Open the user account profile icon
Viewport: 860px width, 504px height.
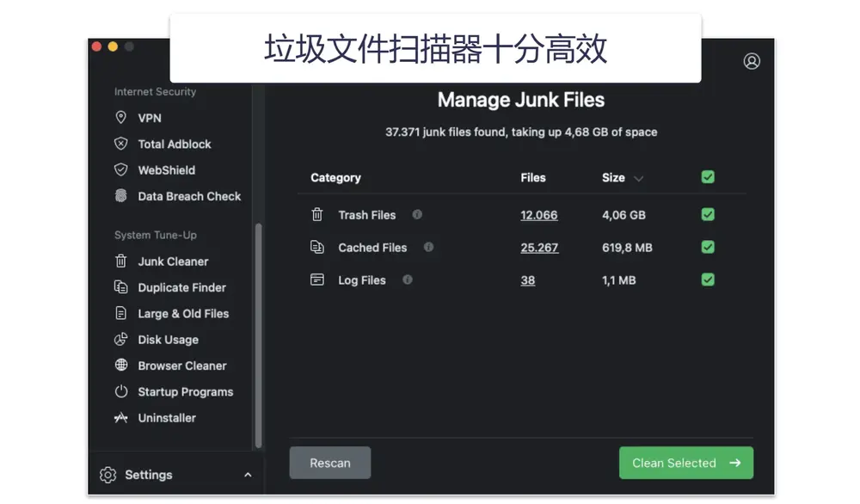coord(752,61)
